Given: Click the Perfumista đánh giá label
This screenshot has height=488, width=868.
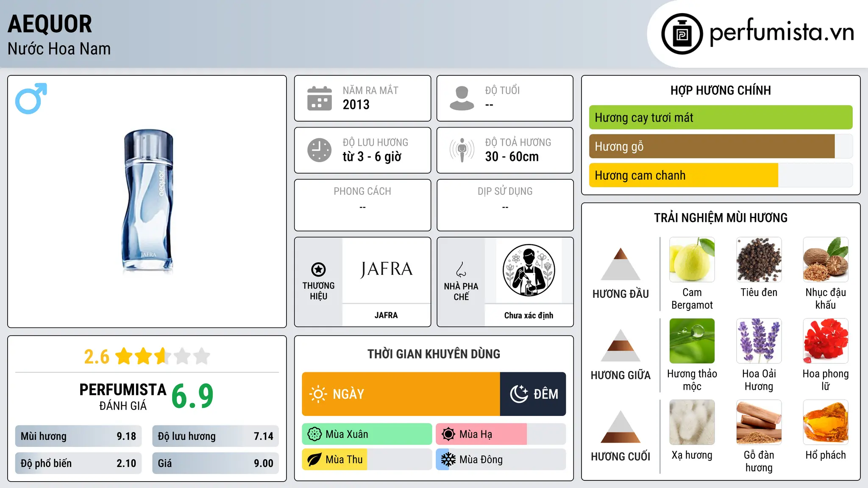Looking at the screenshot, I should coord(123,396).
